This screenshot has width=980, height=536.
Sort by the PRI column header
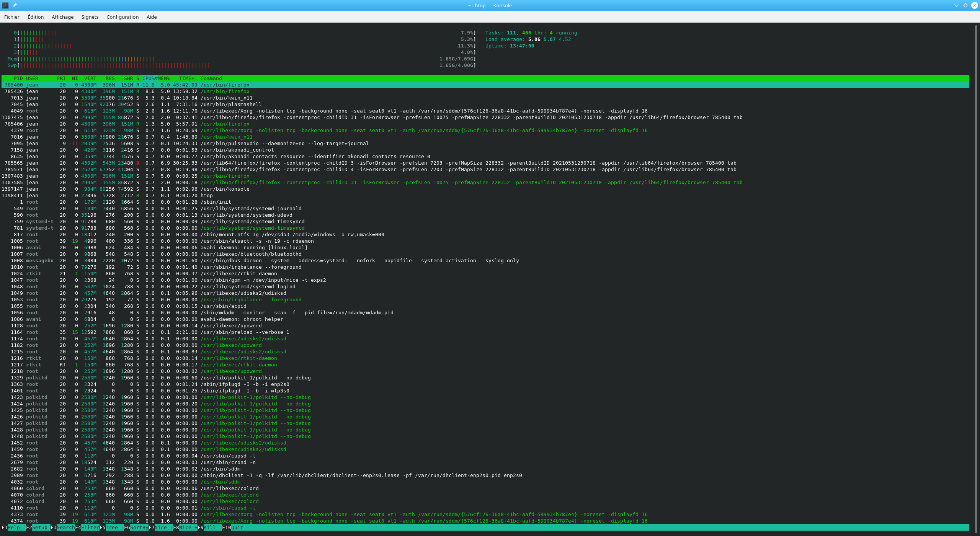click(x=61, y=78)
